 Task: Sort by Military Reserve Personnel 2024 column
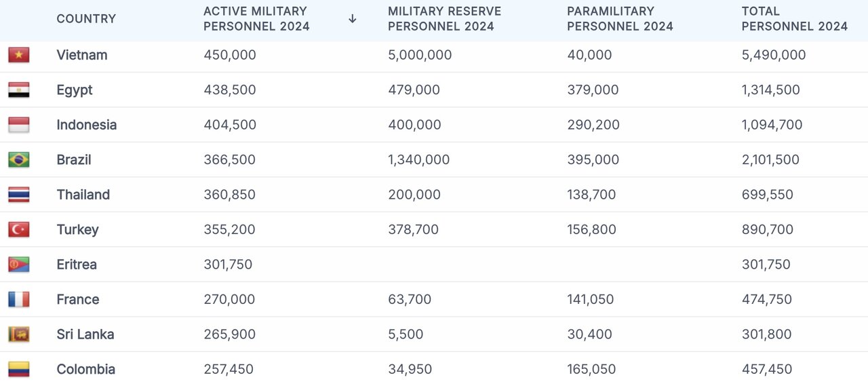(444, 19)
